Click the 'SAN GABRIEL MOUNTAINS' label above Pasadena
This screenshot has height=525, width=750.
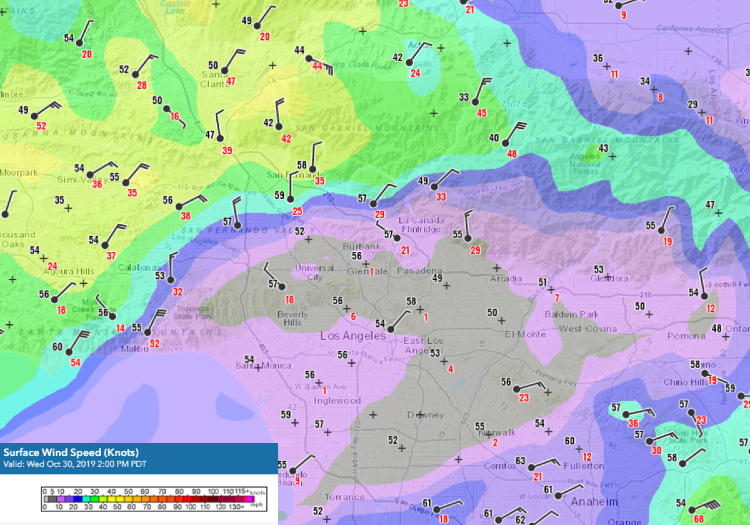pyautogui.click(x=367, y=128)
